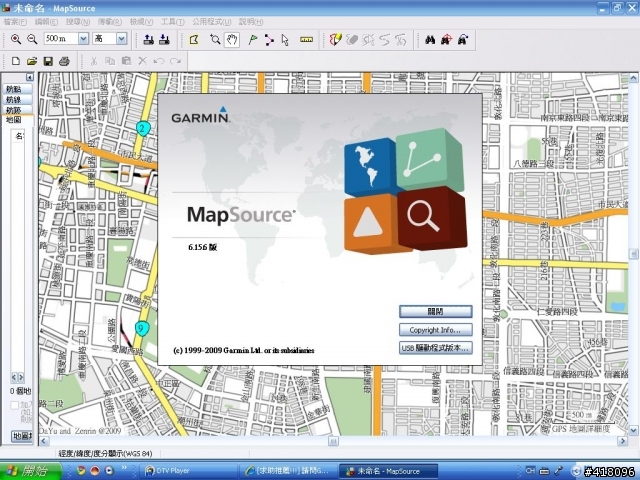Click the find places binoculars icon
Image resolution: width=640 pixels, height=480 pixels.
click(x=430, y=40)
